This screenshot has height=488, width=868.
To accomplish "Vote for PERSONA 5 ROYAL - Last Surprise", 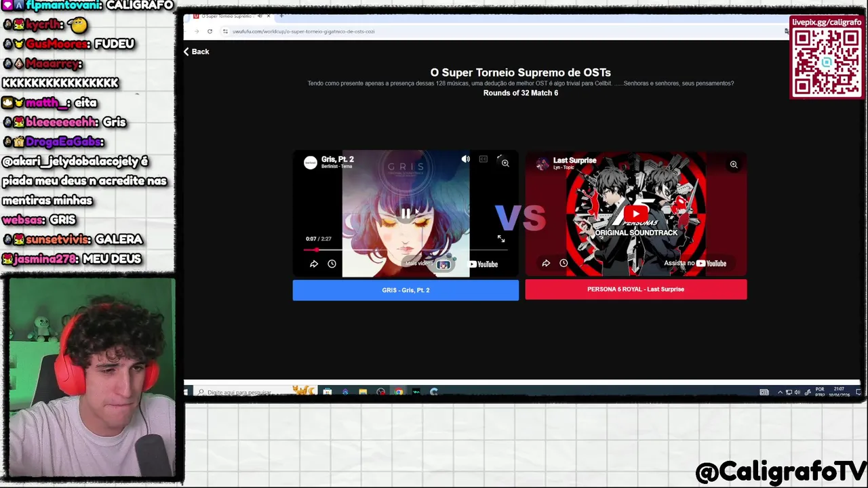I will (x=635, y=289).
